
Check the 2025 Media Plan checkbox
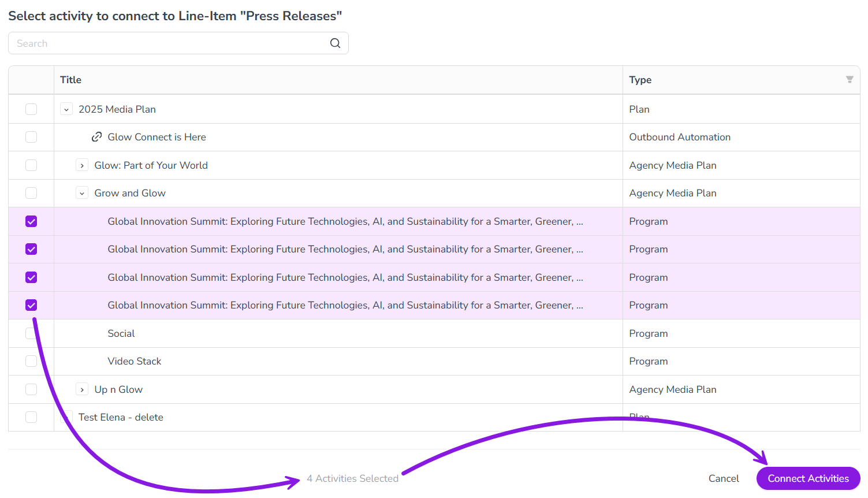[x=31, y=109]
